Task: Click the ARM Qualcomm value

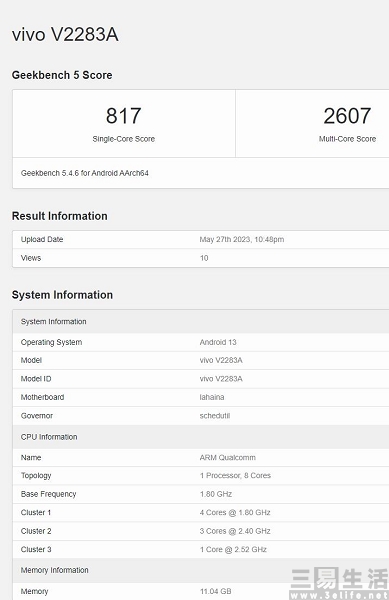Action: click(228, 458)
